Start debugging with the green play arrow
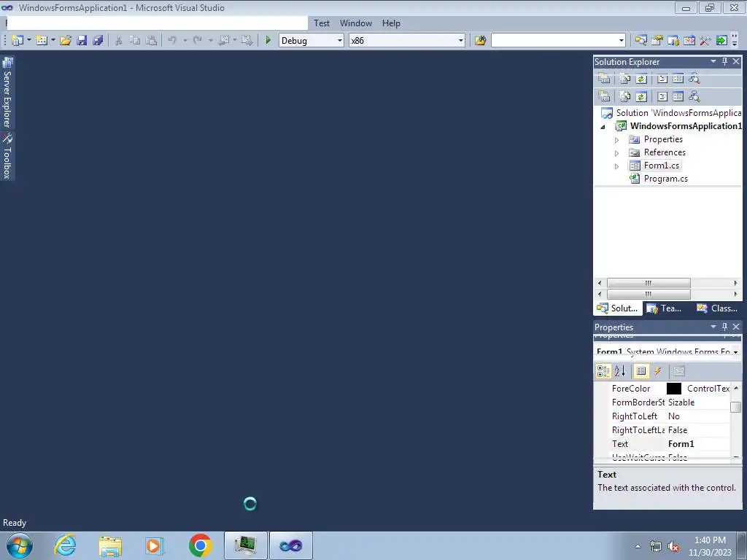Screen dimensions: 747x560 coord(268,41)
